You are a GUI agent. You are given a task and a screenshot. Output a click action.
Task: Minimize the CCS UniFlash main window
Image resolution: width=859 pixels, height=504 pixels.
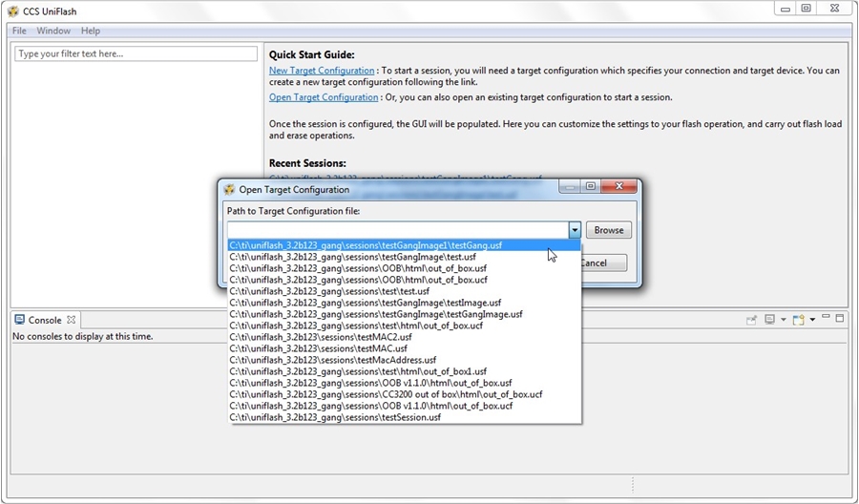[786, 9]
